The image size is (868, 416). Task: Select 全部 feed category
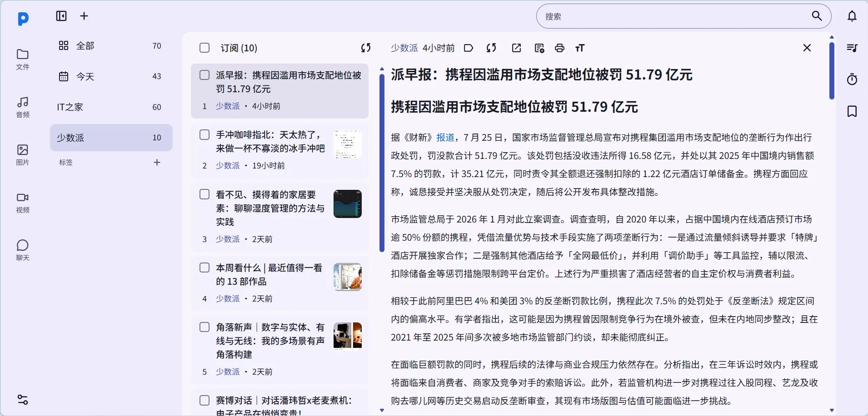(x=111, y=46)
